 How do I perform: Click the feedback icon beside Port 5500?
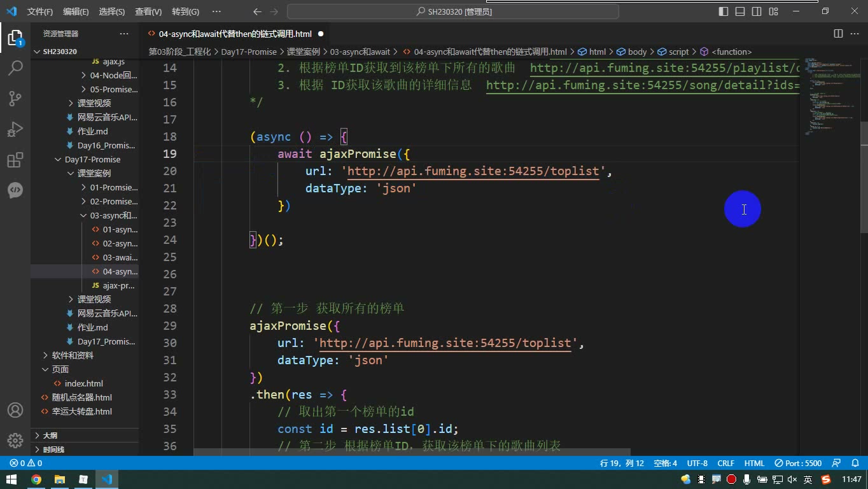point(837,463)
